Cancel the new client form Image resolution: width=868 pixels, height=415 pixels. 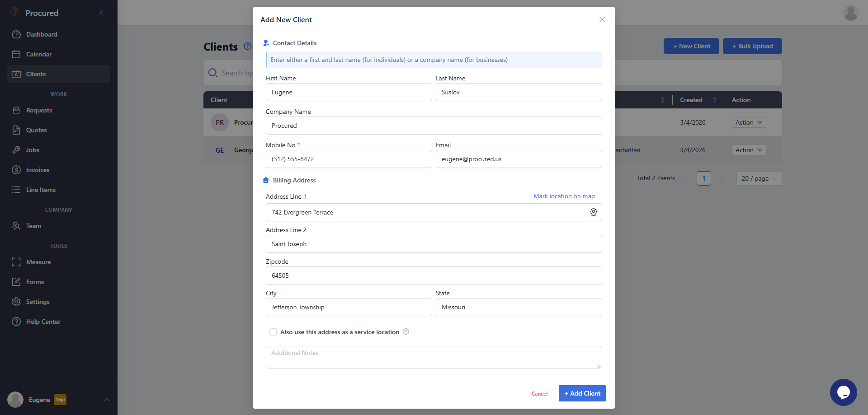[x=539, y=394]
